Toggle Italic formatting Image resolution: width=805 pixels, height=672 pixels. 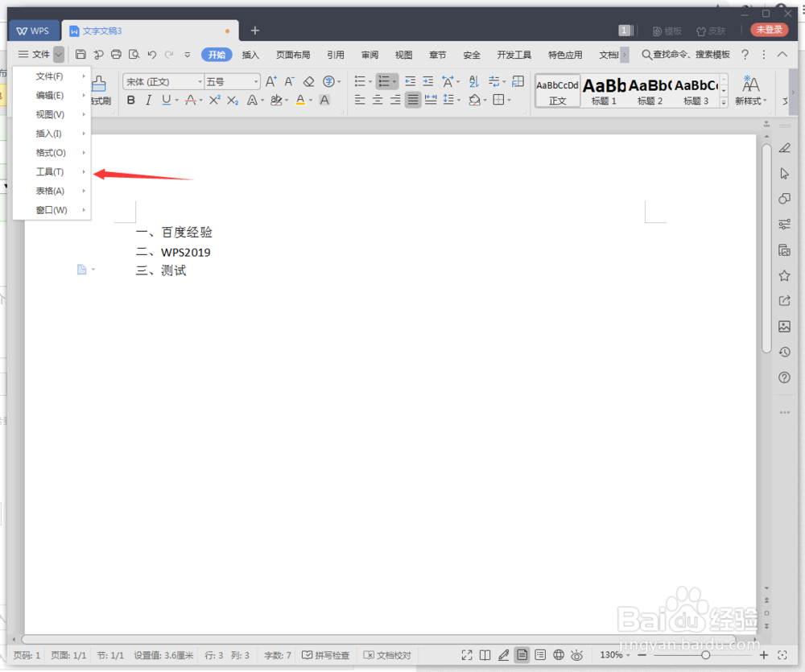tap(148, 100)
